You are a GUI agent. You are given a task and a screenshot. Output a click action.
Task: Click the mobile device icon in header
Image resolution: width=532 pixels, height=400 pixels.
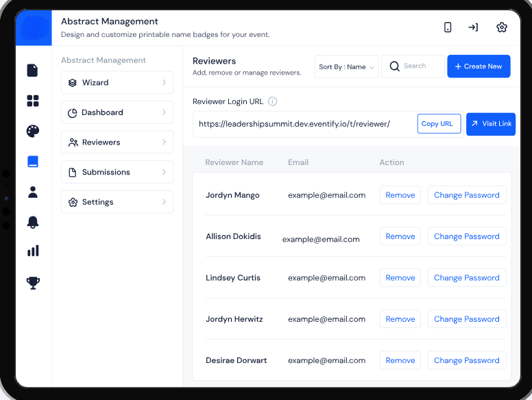(448, 27)
